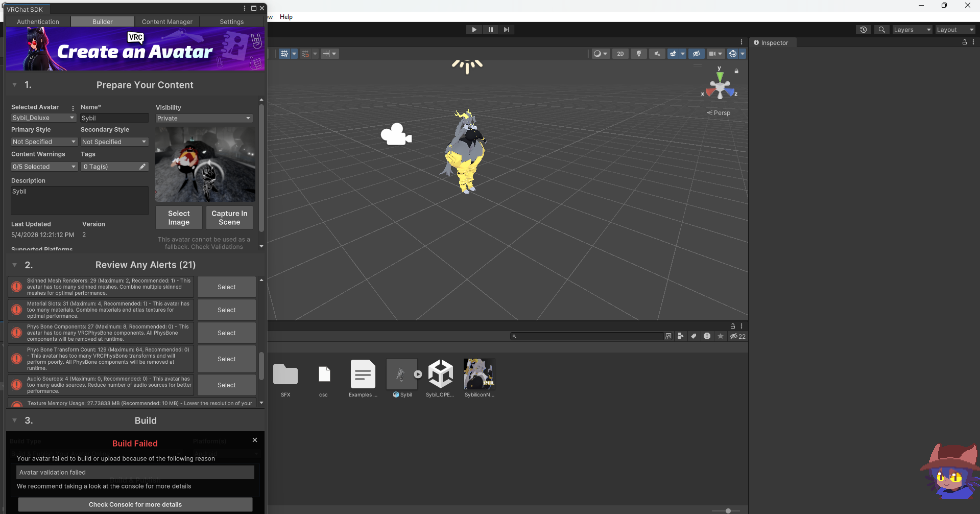The image size is (980, 514).
Task: Toggle the Persp projection label
Action: (x=719, y=113)
